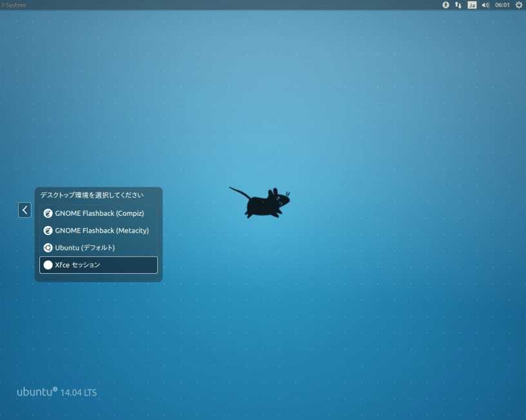
Task: Go back using the left chevron button
Action: coord(25,210)
